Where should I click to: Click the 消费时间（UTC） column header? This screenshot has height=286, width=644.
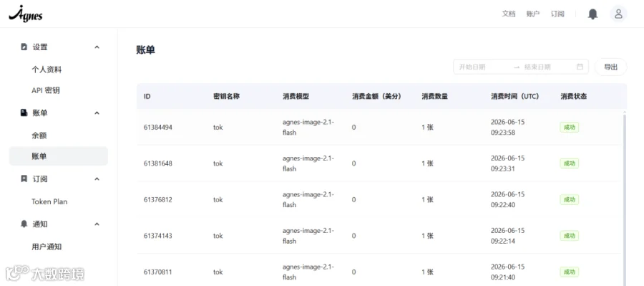pyautogui.click(x=514, y=96)
